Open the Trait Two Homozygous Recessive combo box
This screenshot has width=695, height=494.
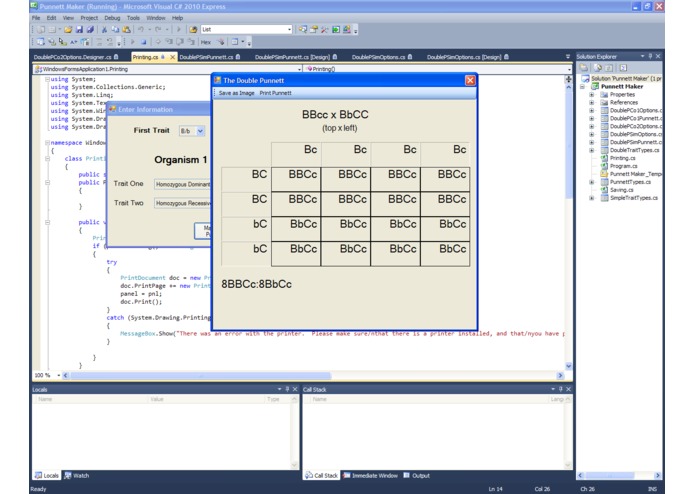[x=182, y=203]
